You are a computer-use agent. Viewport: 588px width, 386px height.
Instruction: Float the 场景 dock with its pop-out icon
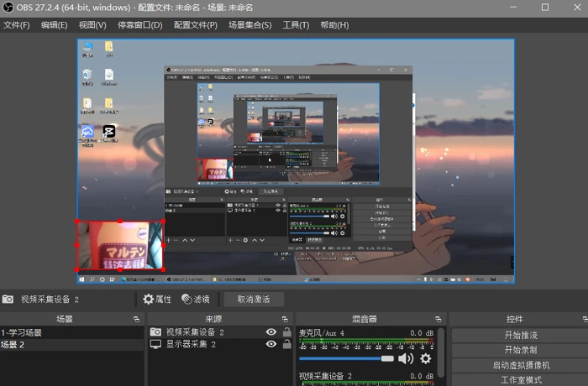coord(136,320)
